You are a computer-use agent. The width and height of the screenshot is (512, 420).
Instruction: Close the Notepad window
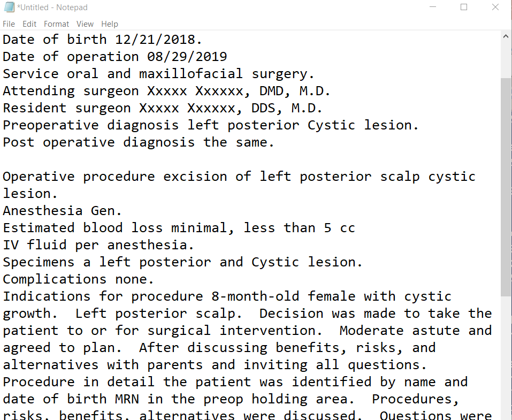pos(495,7)
